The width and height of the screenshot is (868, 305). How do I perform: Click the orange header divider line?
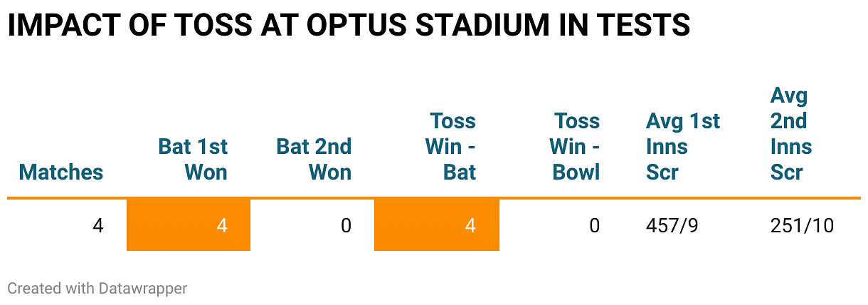point(434,197)
